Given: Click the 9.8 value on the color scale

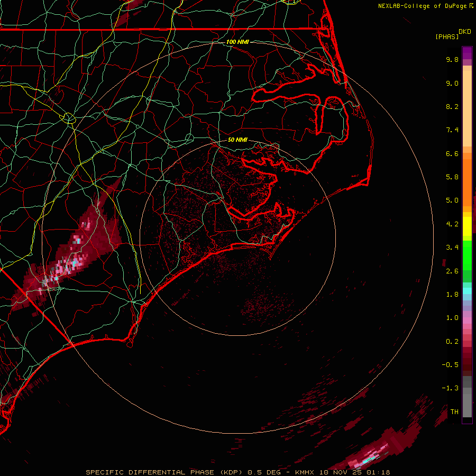Looking at the screenshot, I should pos(452,59).
